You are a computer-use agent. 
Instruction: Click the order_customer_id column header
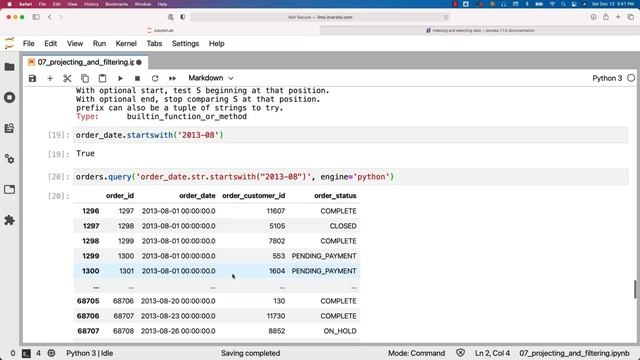[x=253, y=196]
